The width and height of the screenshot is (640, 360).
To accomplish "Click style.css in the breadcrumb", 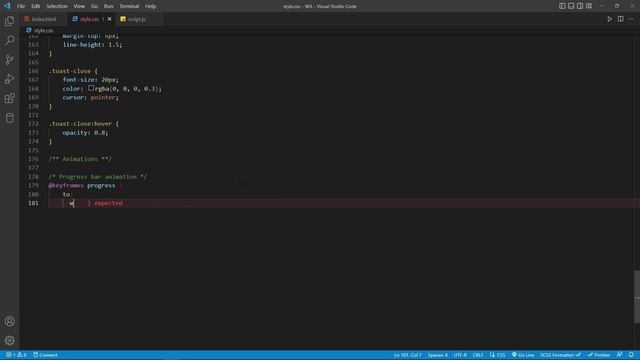I will [x=43, y=31].
